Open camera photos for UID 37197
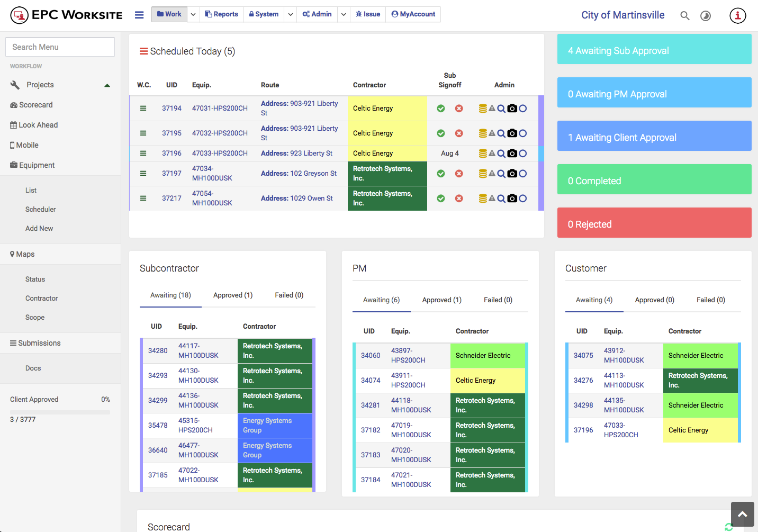Image resolution: width=758 pixels, height=532 pixels. tap(512, 173)
